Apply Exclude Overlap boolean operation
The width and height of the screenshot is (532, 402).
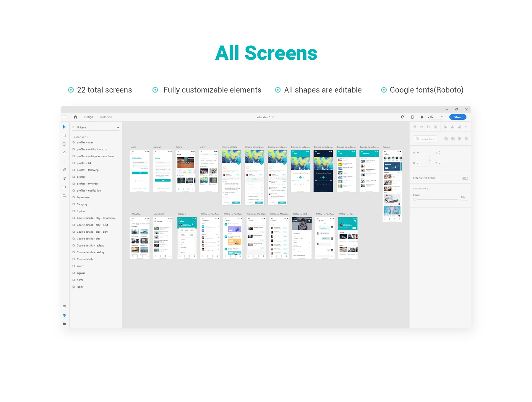click(x=467, y=139)
